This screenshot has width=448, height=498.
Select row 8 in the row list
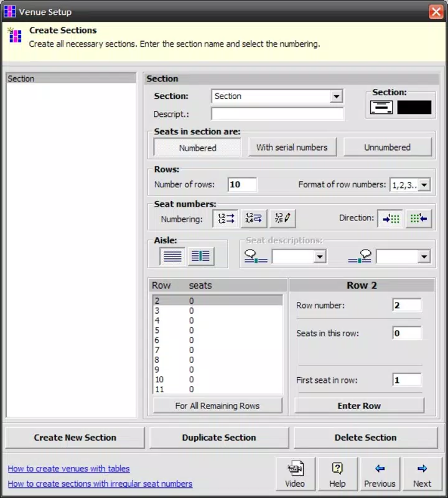[x=218, y=360]
